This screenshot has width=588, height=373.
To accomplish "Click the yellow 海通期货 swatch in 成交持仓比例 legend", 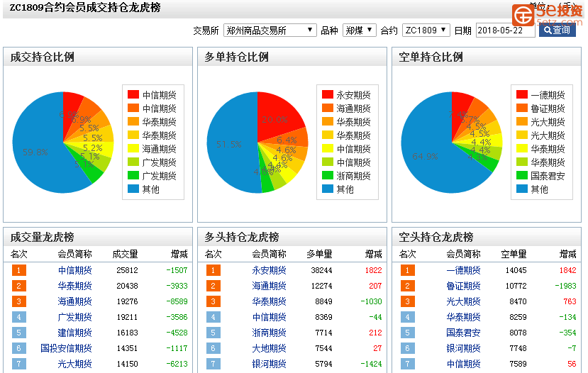I will [133, 148].
